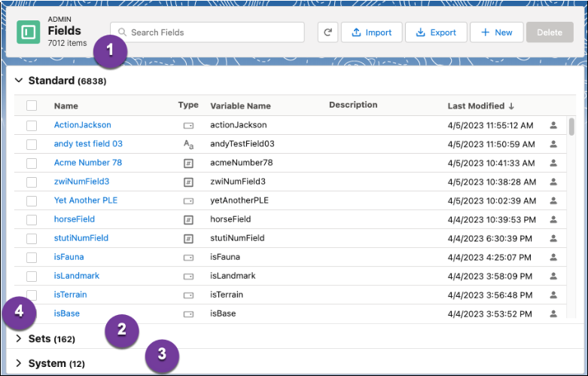
Task: Open the isTerrain field link
Action: [70, 295]
